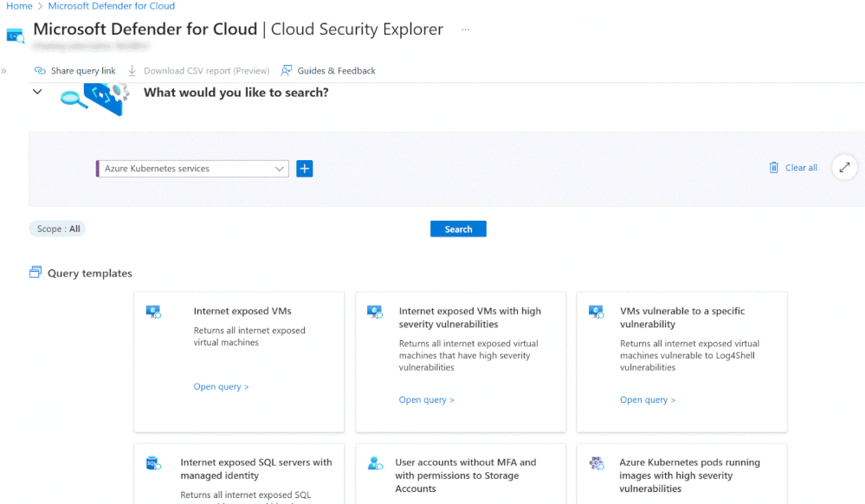
Task: Open the ellipsis more options menu
Action: click(x=466, y=29)
